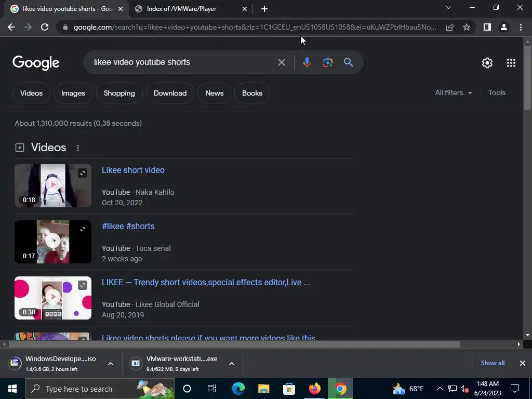532x399 pixels.
Task: Open the muted volume tray icon
Action: [x=464, y=389]
